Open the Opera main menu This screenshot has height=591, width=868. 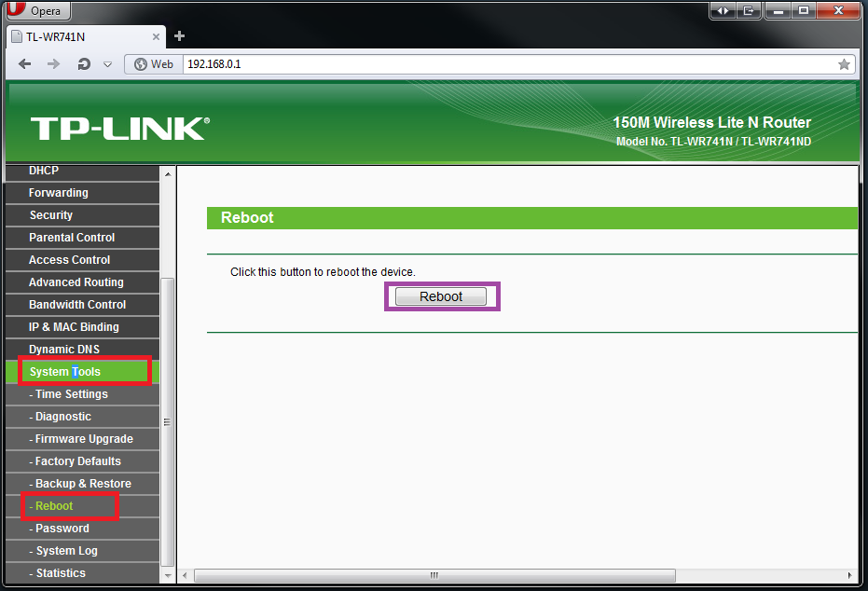coord(37,10)
